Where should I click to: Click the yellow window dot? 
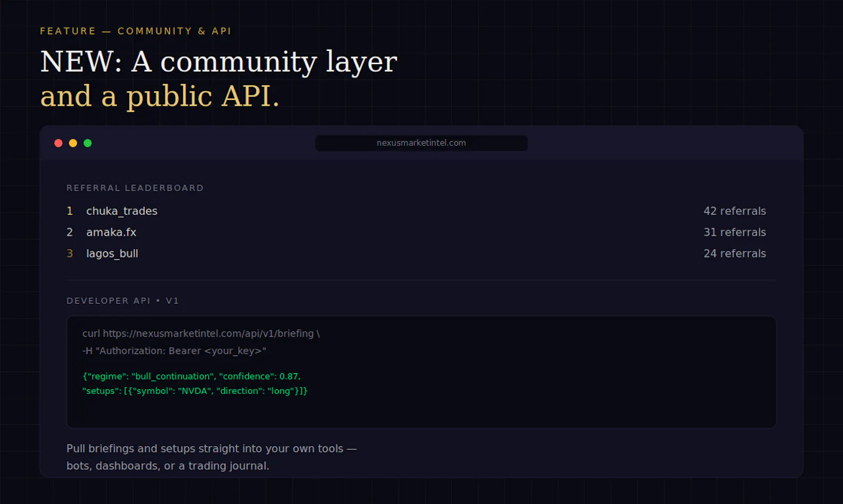tap(73, 143)
